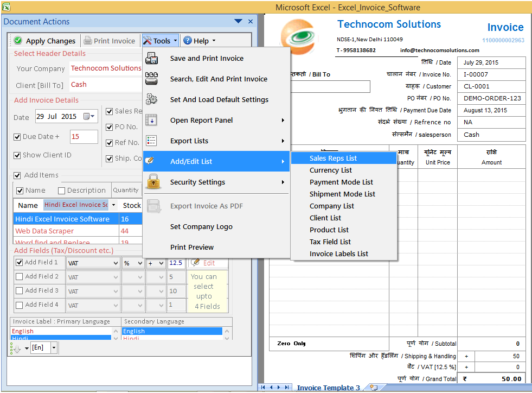This screenshot has height=393, width=532.
Task: Click the Add/Edit List pencil icon
Action: pyautogui.click(x=149, y=160)
